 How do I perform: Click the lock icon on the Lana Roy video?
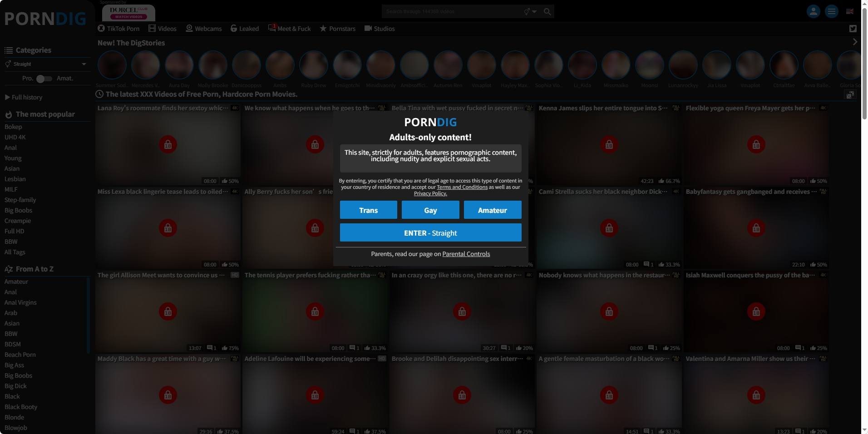[168, 144]
